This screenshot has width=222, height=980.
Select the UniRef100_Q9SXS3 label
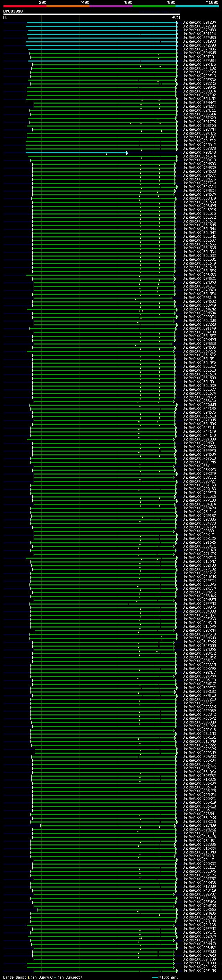(199, 275)
